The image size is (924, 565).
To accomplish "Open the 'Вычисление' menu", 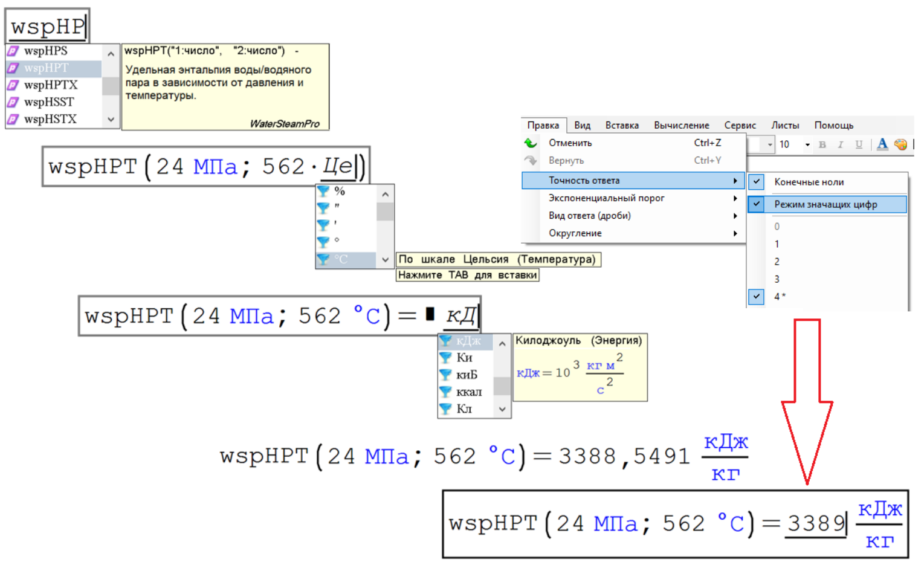I will pyautogui.click(x=681, y=125).
